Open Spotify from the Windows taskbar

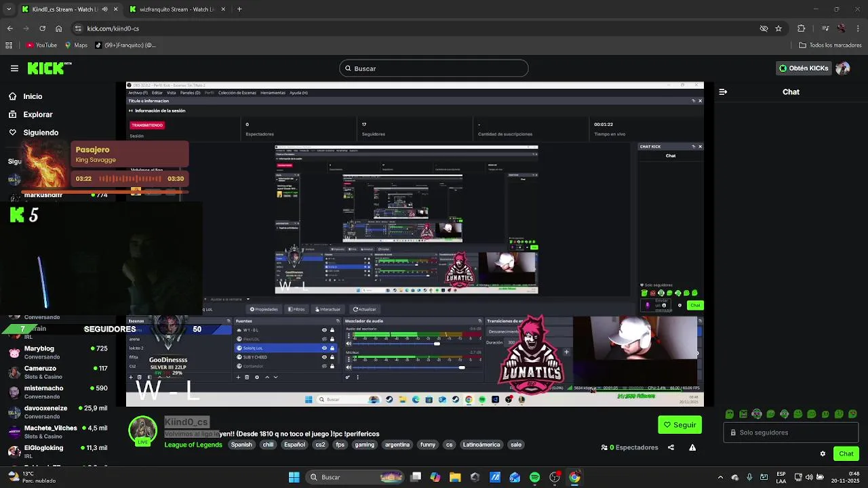point(534,477)
